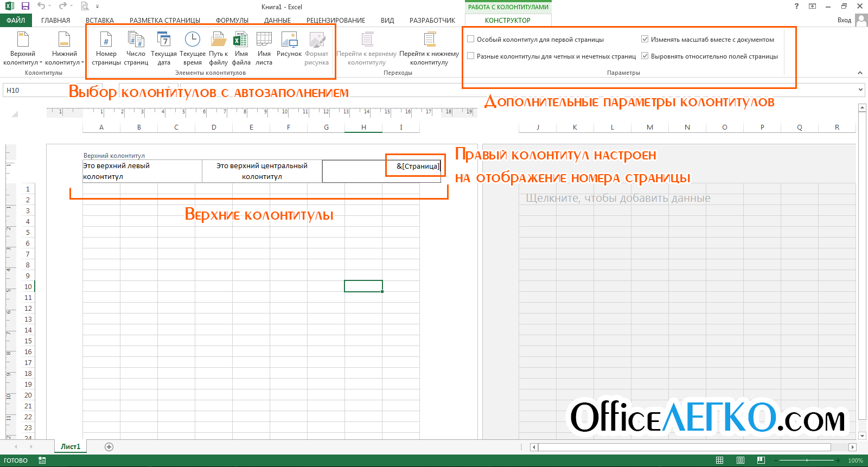Click macro recording icon in status bar
Viewport: 868px width, 467px height.
[x=42, y=460]
